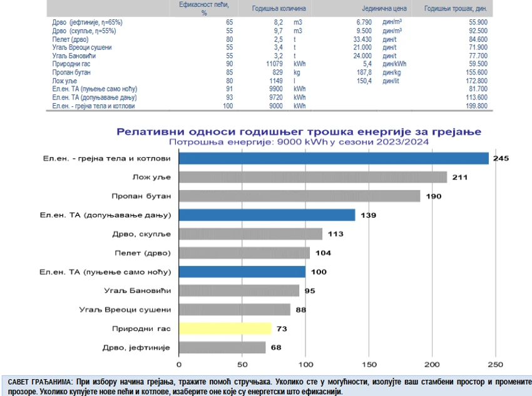This screenshot has width=532, height=396.
Task: Select the Дрво, јефтиније chart bar
Action: click(x=222, y=348)
